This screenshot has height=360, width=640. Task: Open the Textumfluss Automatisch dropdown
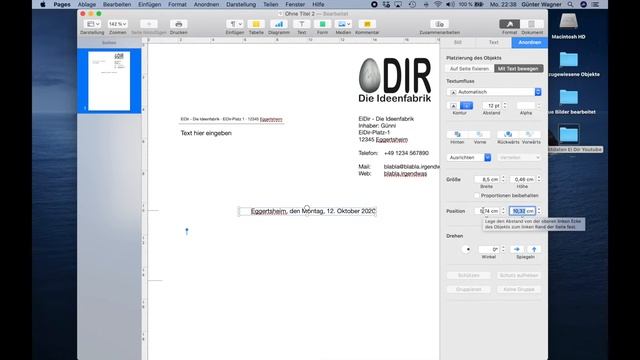point(494,92)
